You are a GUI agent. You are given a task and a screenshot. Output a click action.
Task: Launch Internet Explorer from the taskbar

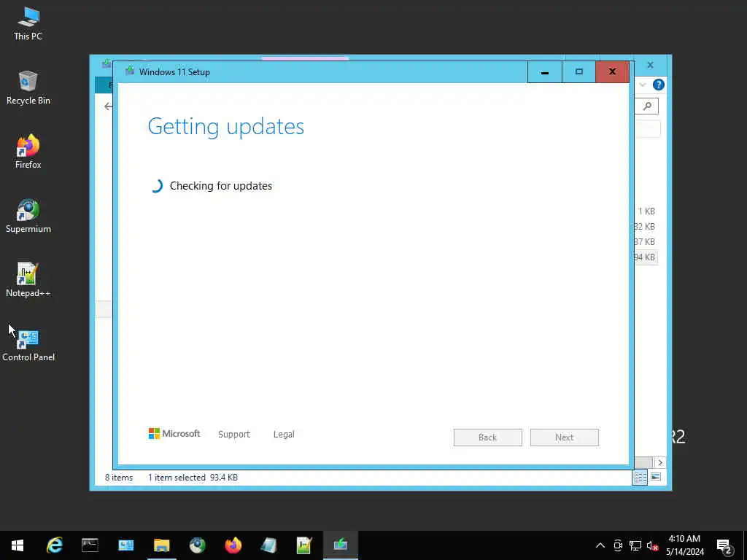tap(54, 545)
